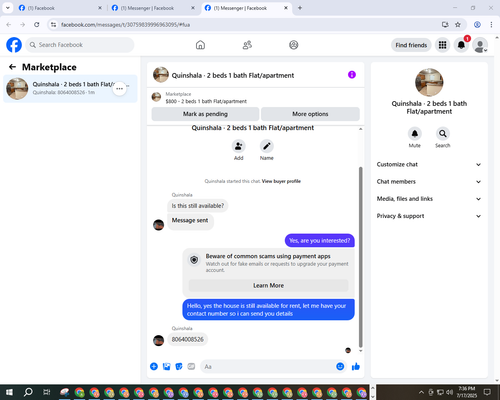
Task: Open the Notifications bell icon
Action: (x=461, y=45)
